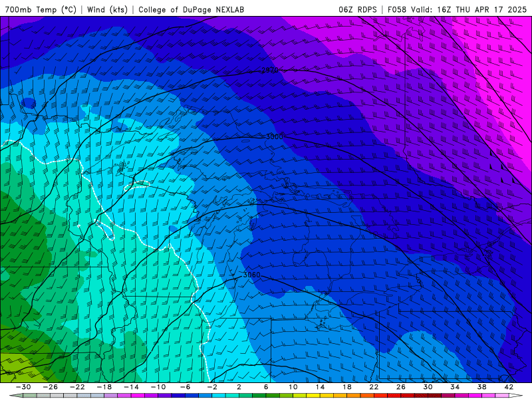This screenshot has height=399, width=532.
Task: Click the positive 6 color scale label
Action: (266, 387)
